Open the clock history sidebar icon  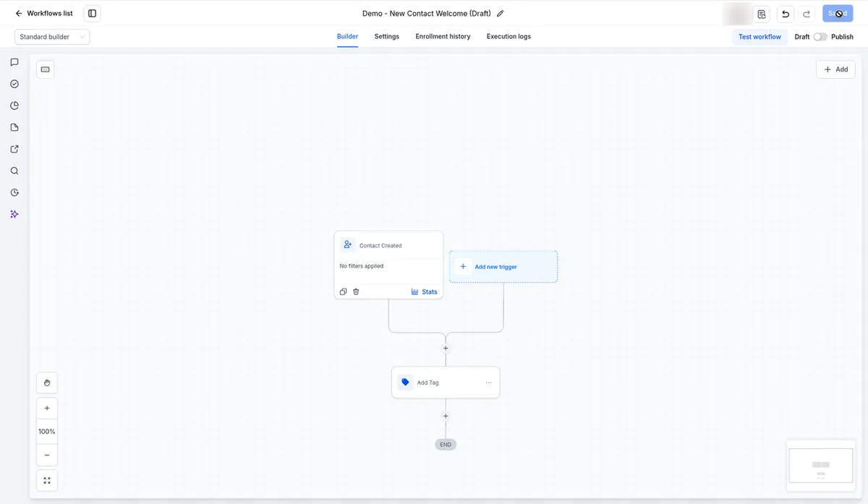(14, 192)
